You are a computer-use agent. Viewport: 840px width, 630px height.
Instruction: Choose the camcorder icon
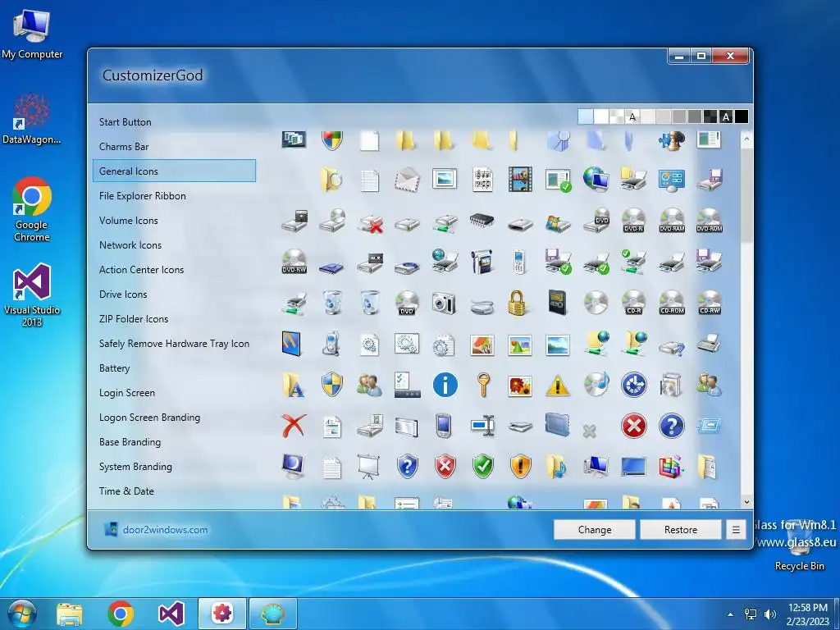click(482, 262)
